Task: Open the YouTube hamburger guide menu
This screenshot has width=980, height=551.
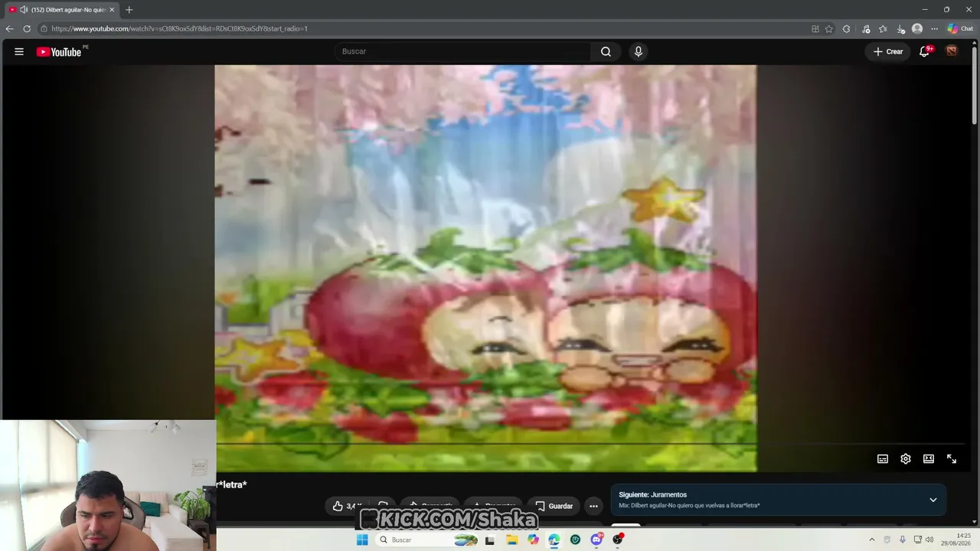Action: 19,51
